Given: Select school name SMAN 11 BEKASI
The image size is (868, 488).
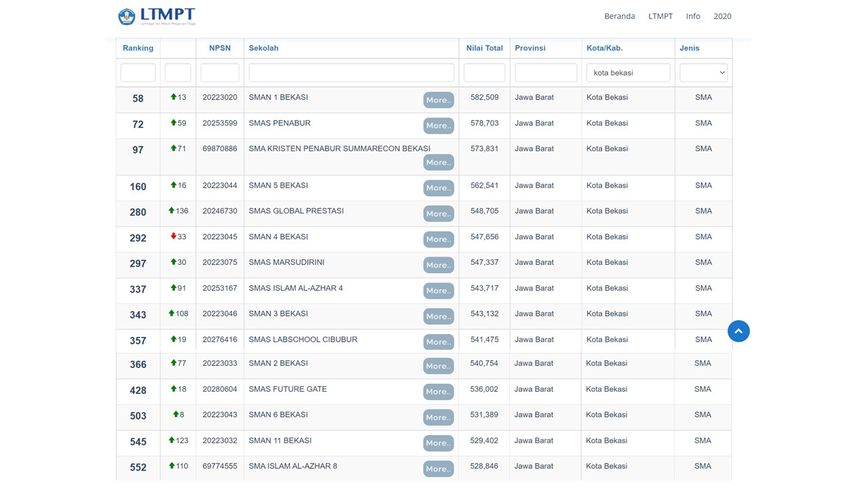Looking at the screenshot, I should tap(280, 441).
